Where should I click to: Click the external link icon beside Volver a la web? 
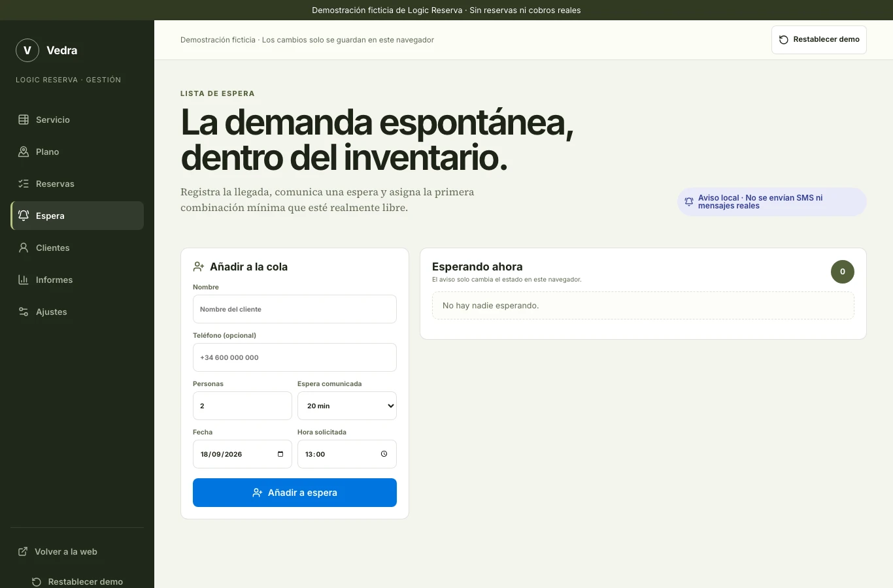point(23,551)
